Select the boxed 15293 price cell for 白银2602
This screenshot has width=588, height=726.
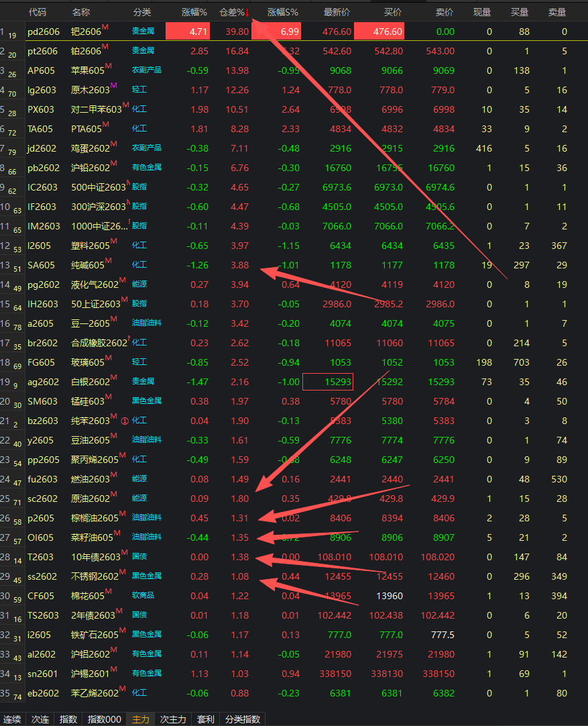pos(328,382)
